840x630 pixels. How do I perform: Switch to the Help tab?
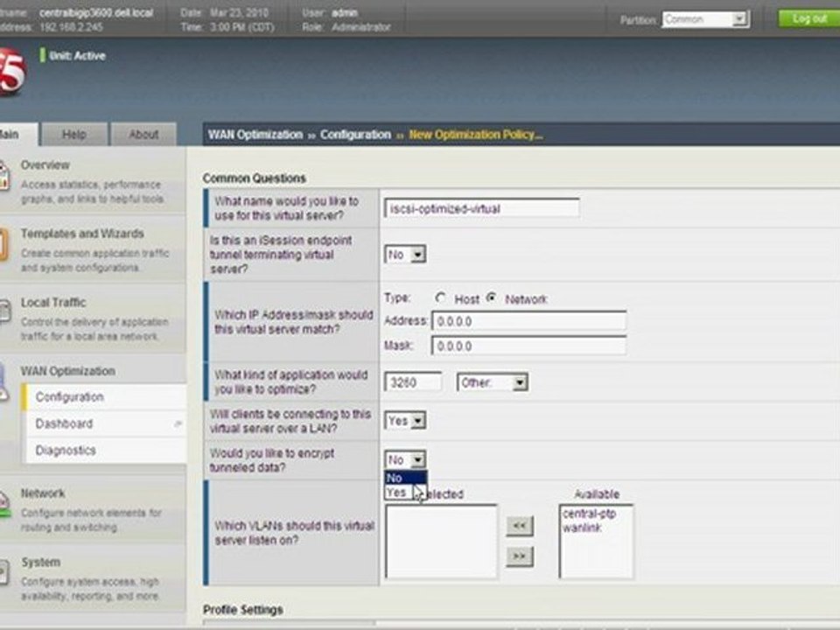tap(74, 135)
